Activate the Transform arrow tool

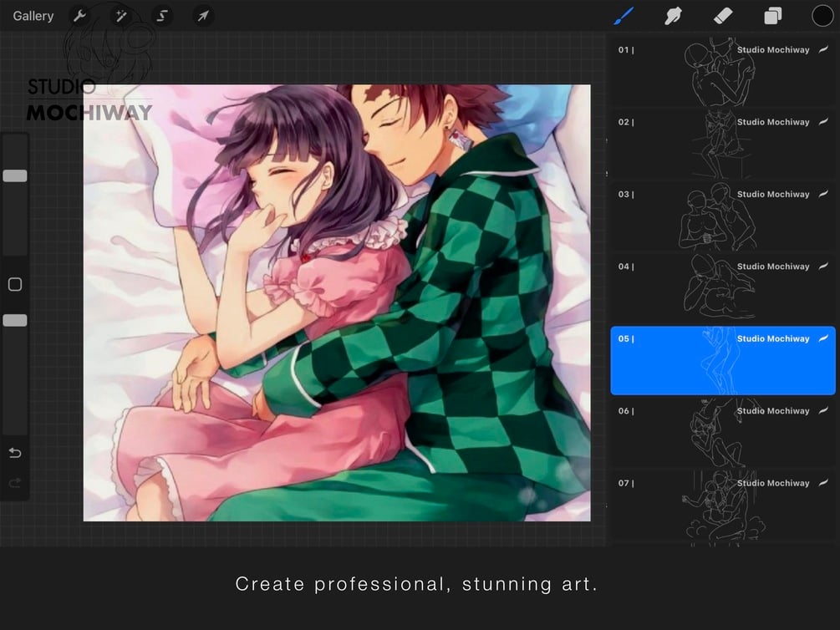[x=203, y=16]
